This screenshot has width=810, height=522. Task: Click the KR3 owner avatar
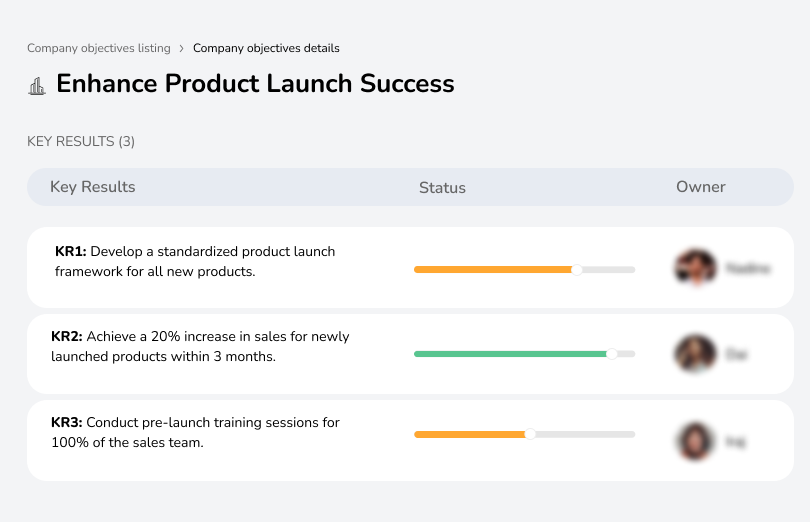(695, 441)
